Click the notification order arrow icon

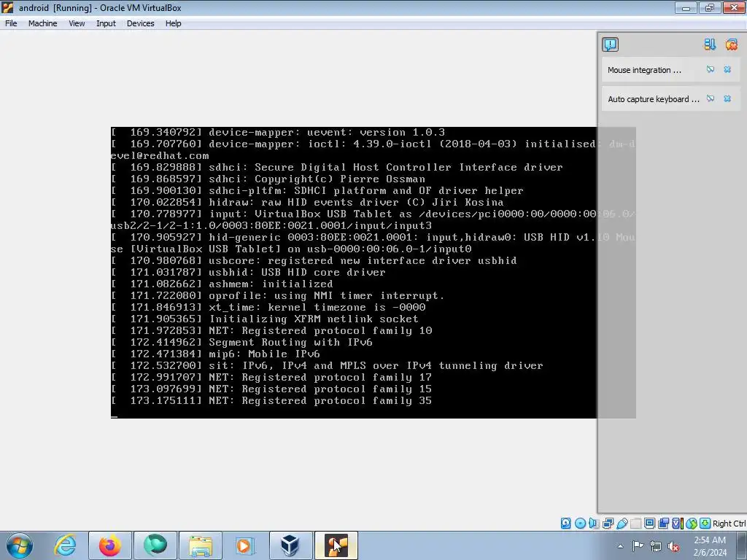(x=710, y=44)
